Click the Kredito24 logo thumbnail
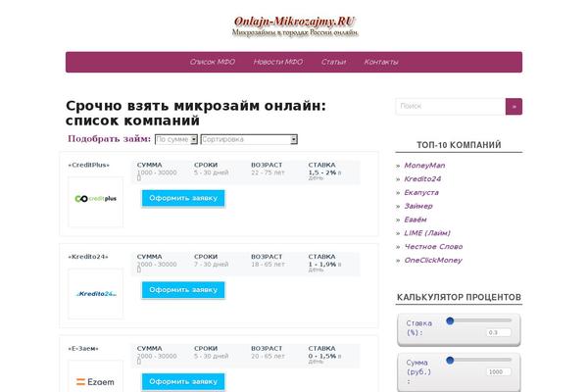 pyautogui.click(x=96, y=294)
